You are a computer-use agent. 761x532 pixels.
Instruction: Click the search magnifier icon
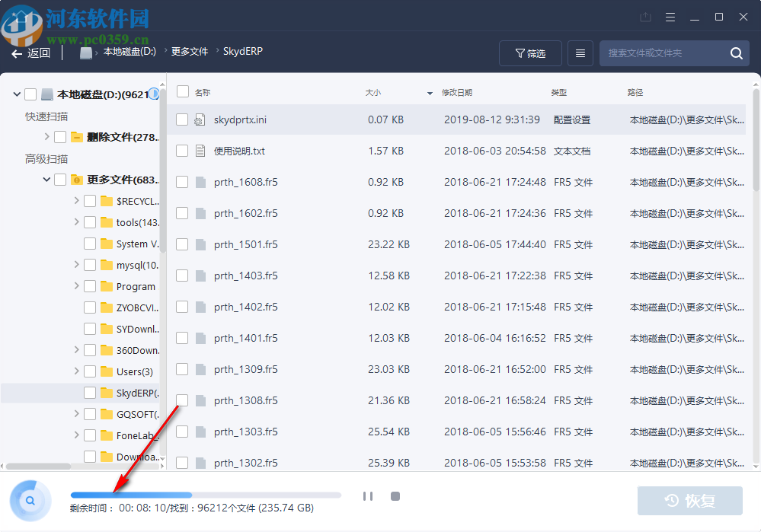click(736, 53)
